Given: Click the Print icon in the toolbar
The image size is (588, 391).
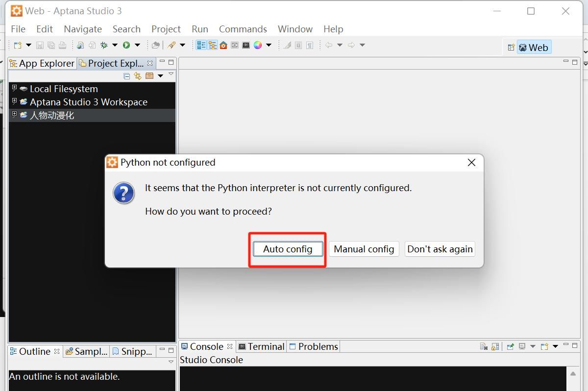Looking at the screenshot, I should [x=62, y=45].
